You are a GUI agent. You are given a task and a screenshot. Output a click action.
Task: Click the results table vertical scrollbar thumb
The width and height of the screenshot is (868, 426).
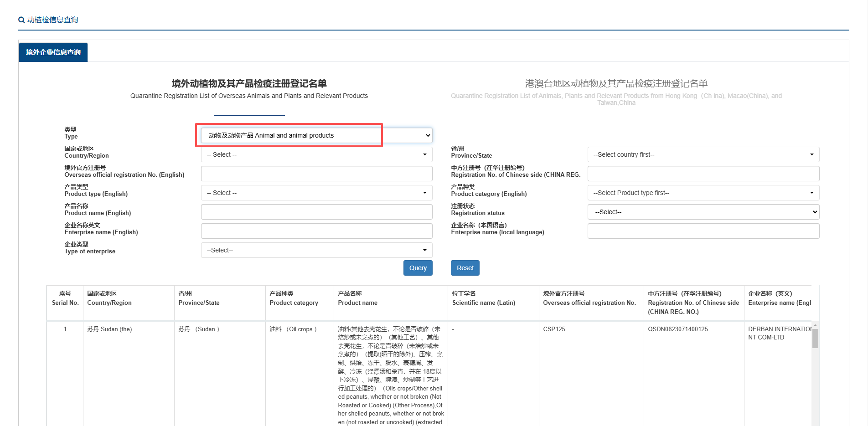click(x=815, y=339)
